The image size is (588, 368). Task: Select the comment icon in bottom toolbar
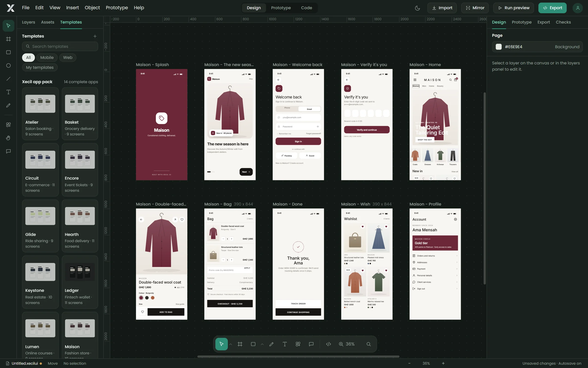click(x=311, y=344)
